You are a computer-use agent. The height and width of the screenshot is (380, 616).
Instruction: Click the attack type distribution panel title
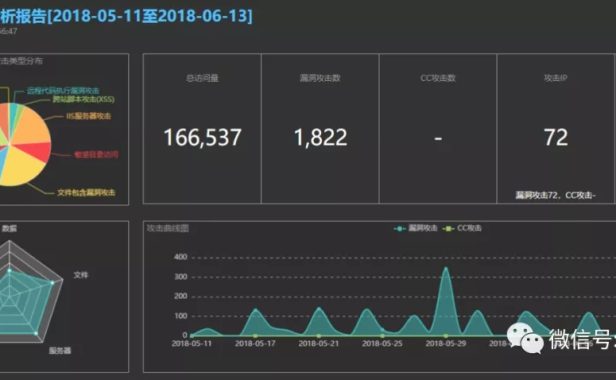click(x=21, y=61)
